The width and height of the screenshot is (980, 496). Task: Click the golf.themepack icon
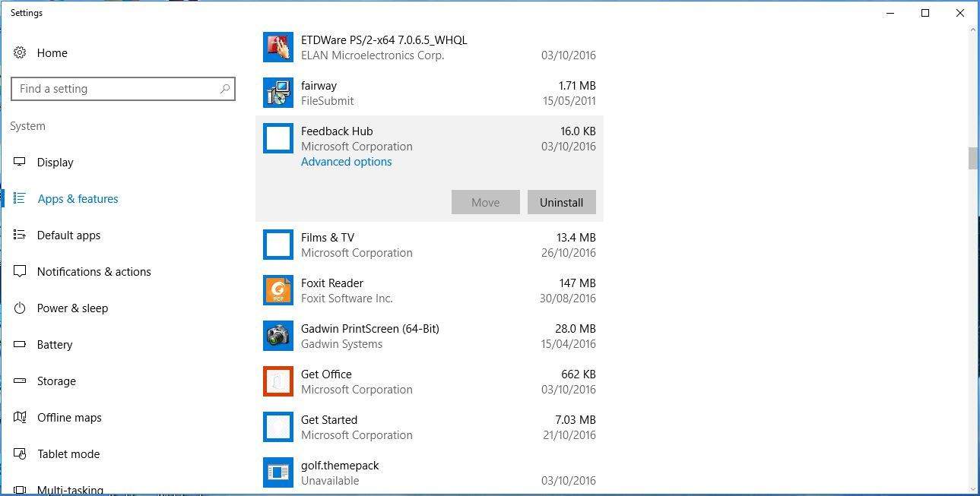pyautogui.click(x=278, y=472)
